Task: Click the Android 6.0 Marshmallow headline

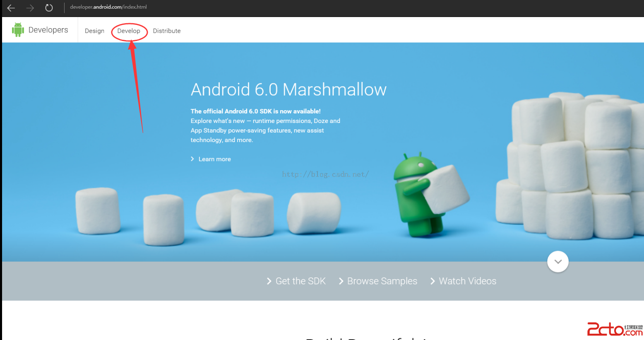Action: pyautogui.click(x=288, y=89)
